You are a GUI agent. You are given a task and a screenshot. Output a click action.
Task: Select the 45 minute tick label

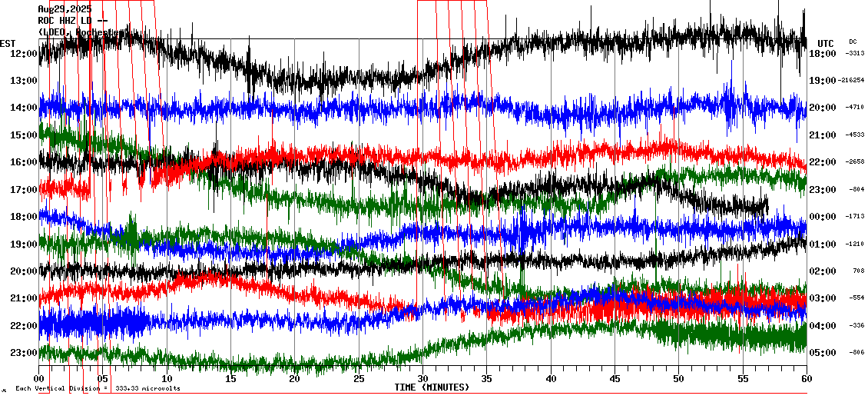point(615,379)
